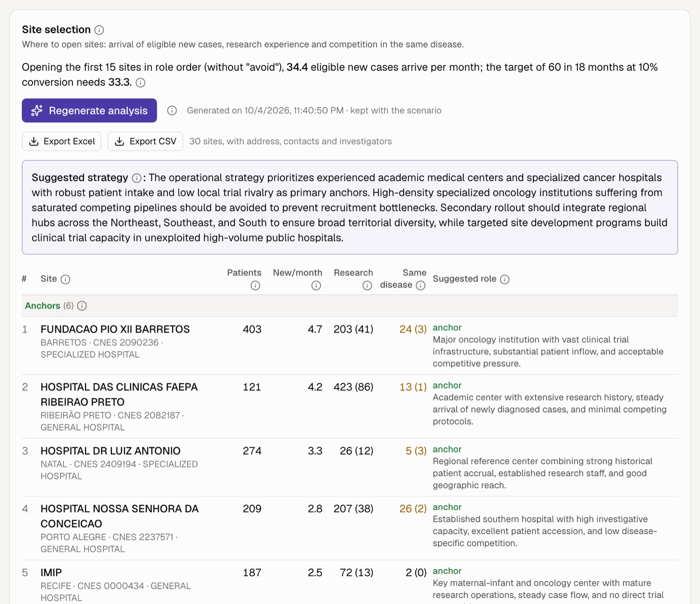Export sites as CSV

click(x=145, y=141)
